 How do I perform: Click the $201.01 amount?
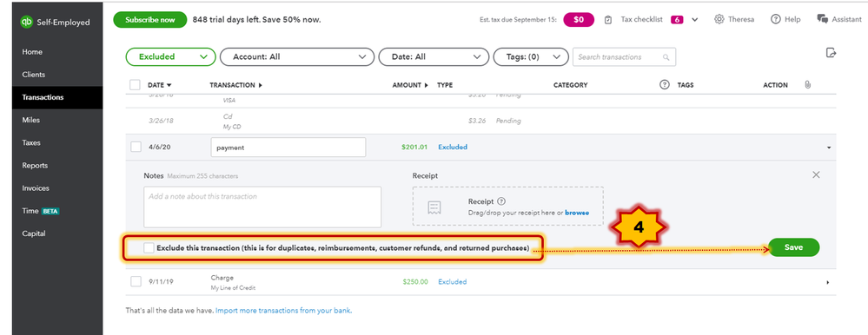coord(414,147)
